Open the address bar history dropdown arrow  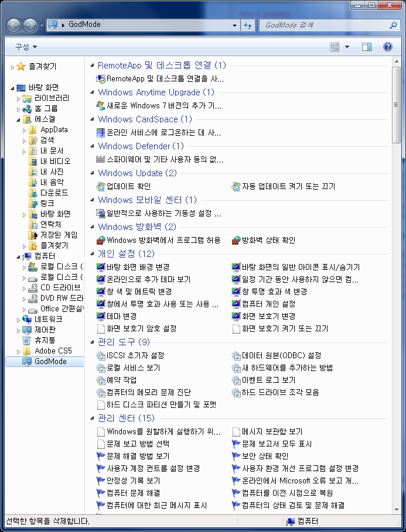click(234, 25)
